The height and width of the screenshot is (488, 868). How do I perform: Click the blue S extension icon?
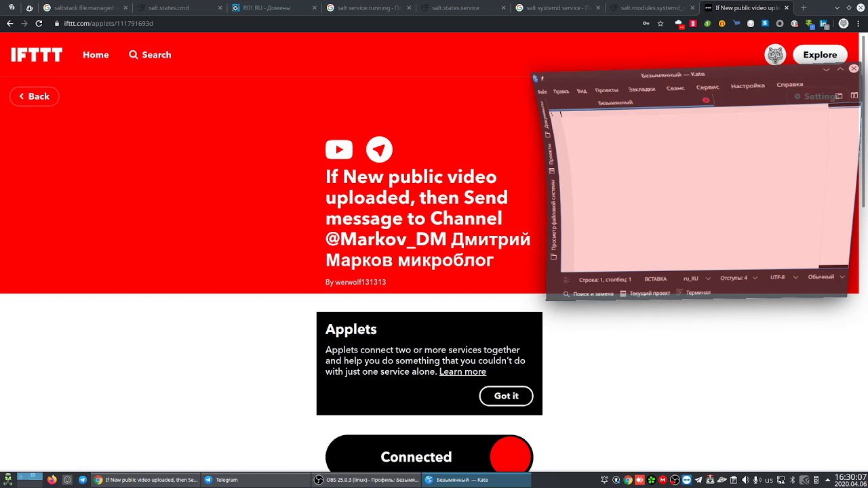pyautogui.click(x=765, y=23)
